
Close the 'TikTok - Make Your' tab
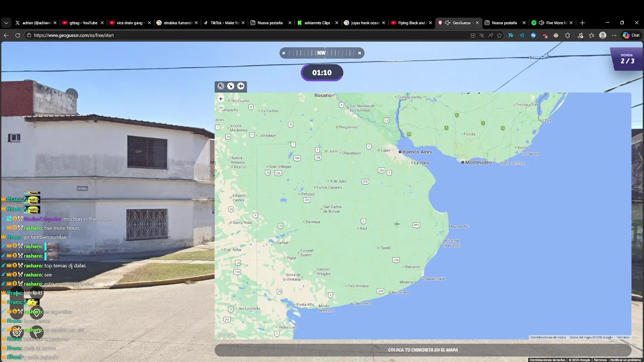pyautogui.click(x=243, y=23)
